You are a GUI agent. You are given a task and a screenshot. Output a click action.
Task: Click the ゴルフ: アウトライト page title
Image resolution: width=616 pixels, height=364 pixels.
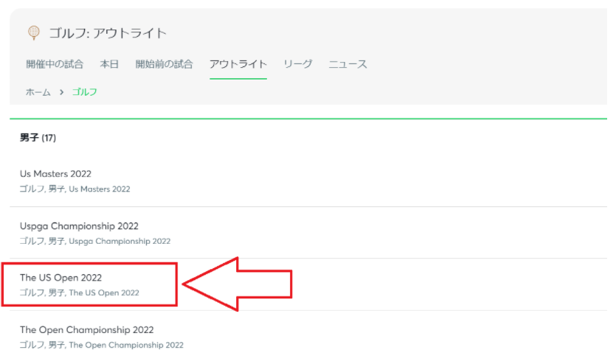pyautogui.click(x=108, y=33)
